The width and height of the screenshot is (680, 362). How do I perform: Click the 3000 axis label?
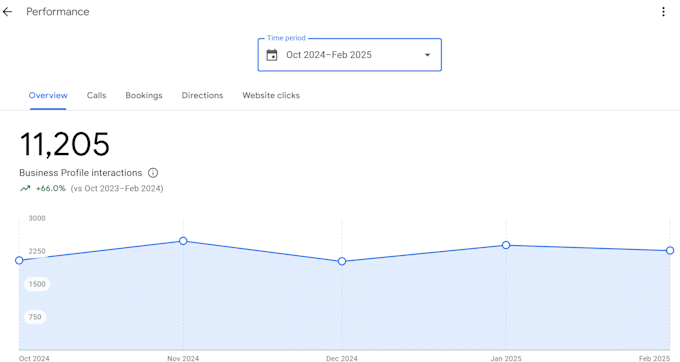37,218
